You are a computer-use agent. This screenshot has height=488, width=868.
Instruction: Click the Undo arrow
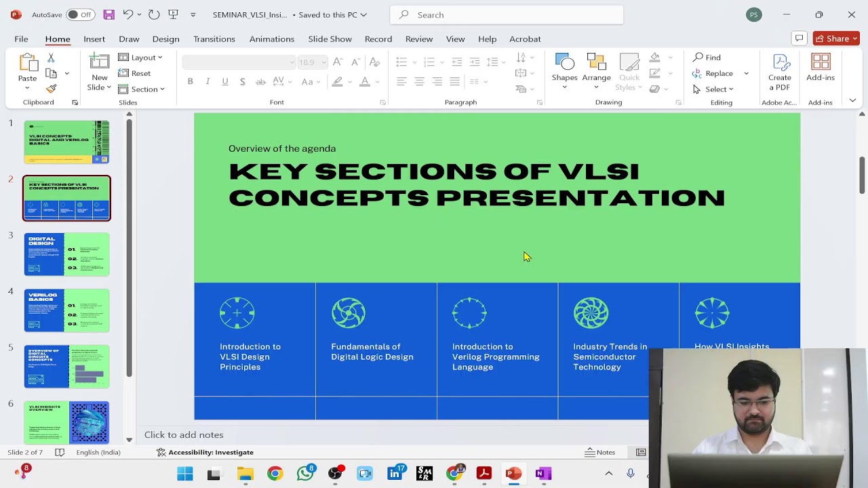128,14
